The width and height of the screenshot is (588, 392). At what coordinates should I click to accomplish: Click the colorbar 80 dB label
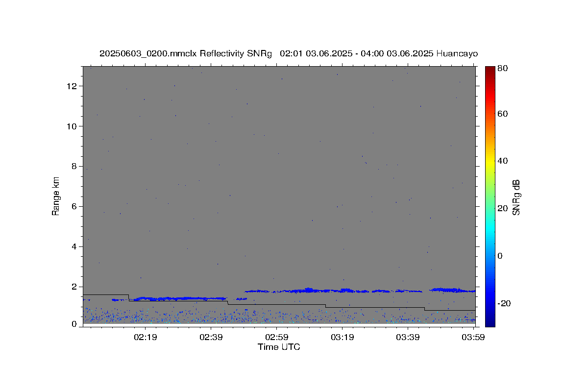coord(502,69)
